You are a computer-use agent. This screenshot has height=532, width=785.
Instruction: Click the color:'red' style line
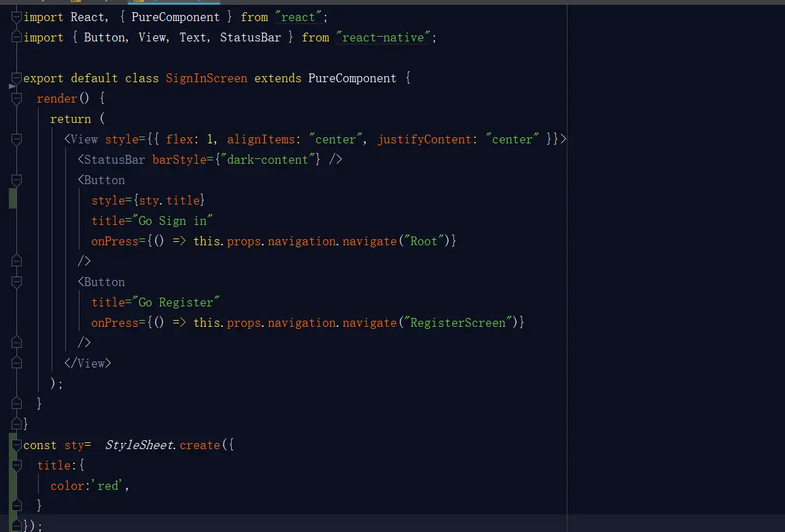pyautogui.click(x=90, y=486)
